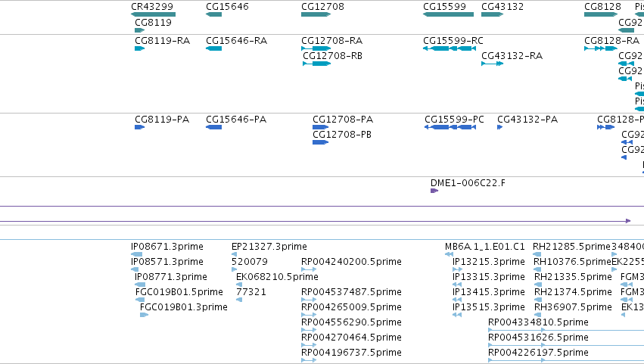This screenshot has width=644, height=364.
Task: Click RP004531626.5prime feature
Action: pos(566,346)
